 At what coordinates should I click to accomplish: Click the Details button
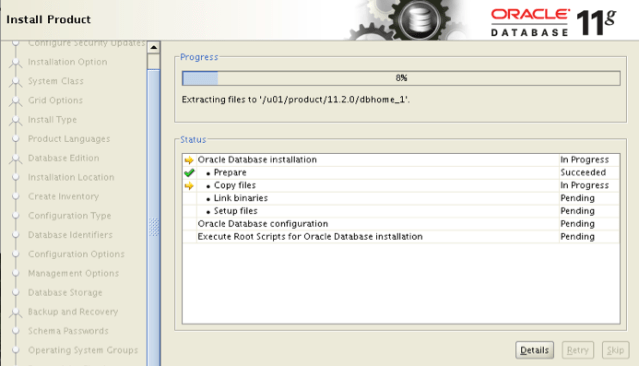point(534,350)
